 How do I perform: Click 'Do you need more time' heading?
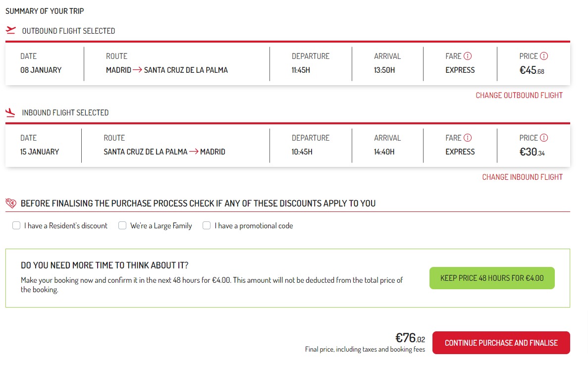click(105, 265)
